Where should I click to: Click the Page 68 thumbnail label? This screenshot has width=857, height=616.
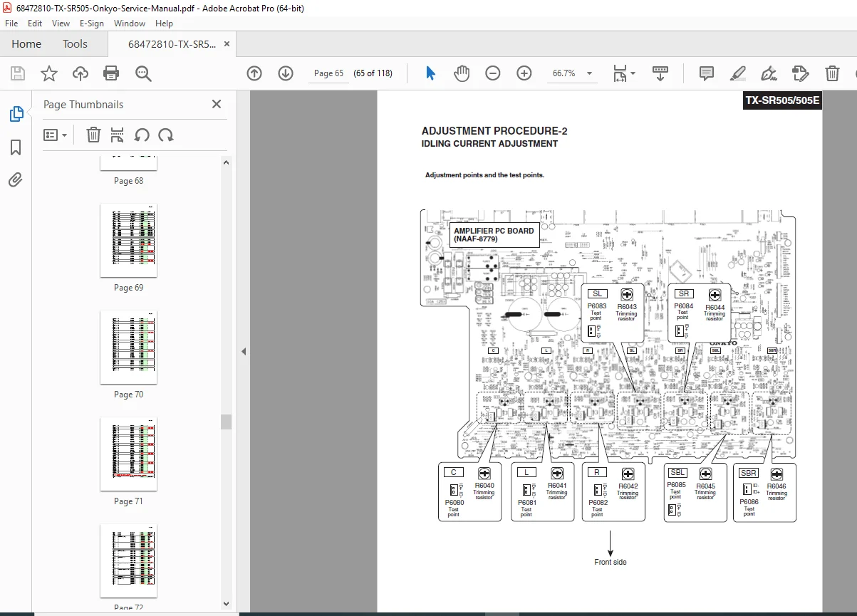click(128, 181)
